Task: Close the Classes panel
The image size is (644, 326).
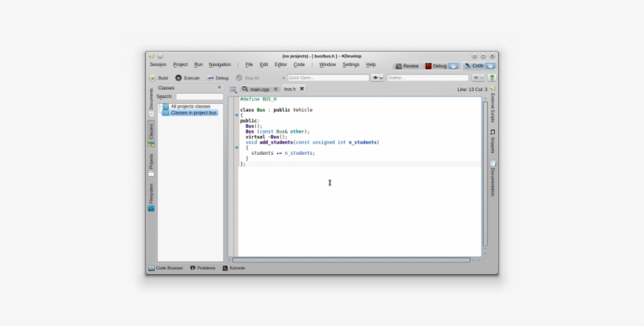Action: tap(219, 87)
